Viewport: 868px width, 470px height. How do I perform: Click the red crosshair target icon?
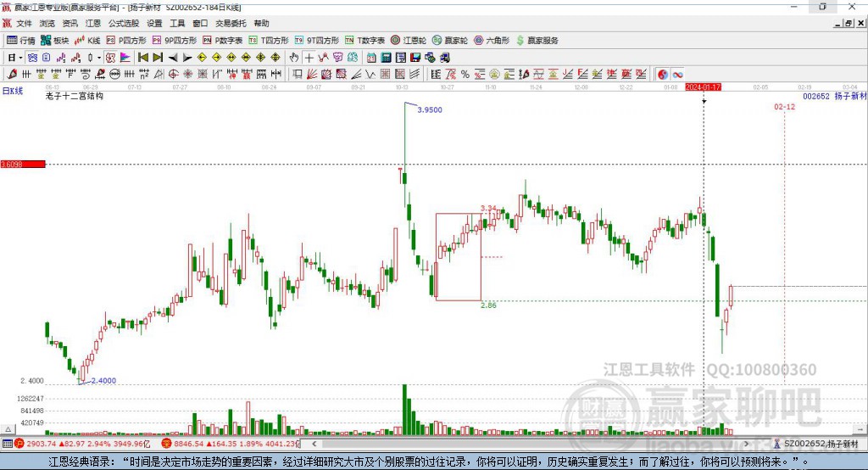pyautogui.click(x=173, y=75)
